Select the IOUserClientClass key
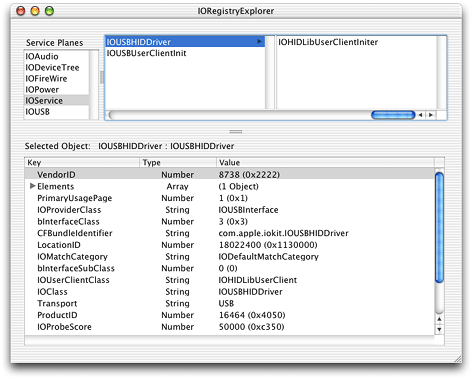This screenshot has height=380, width=472. click(x=73, y=280)
